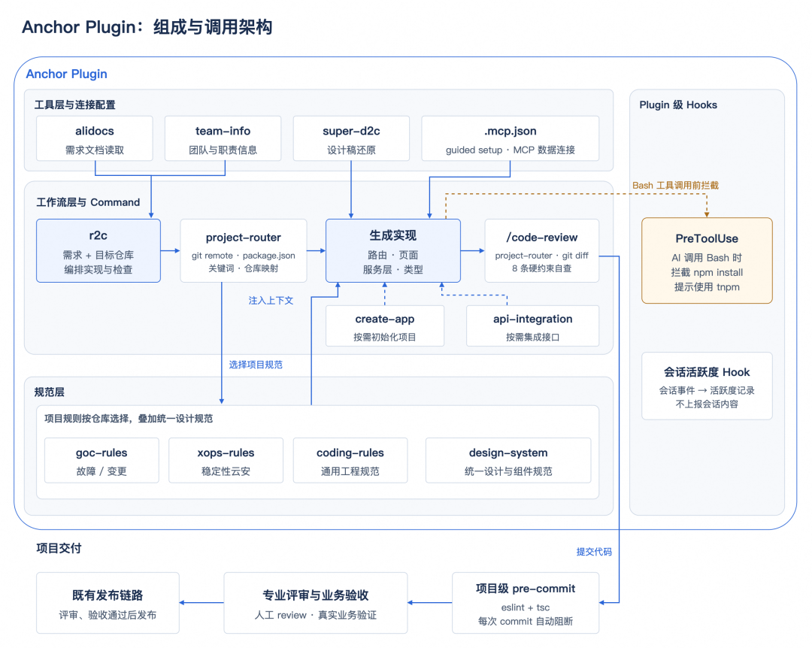Click 'eslint + tsc' text
The width and height of the screenshot is (812, 648).
526,607
